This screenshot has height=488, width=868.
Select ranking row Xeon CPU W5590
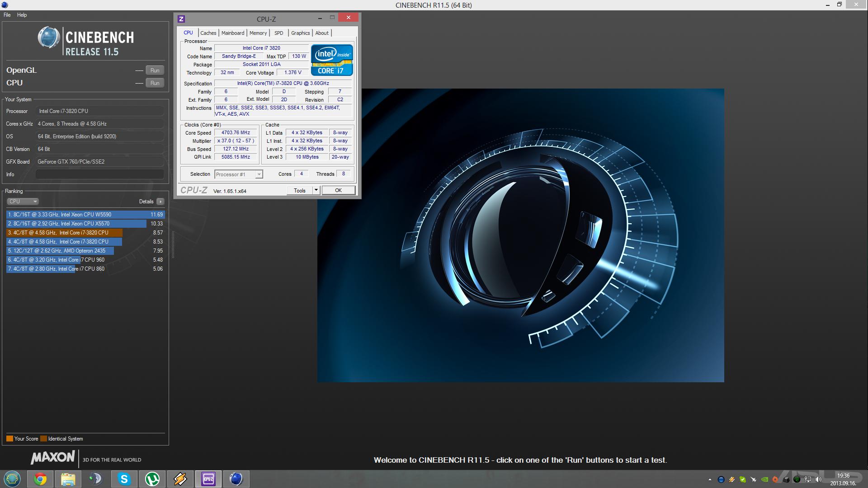(x=85, y=215)
